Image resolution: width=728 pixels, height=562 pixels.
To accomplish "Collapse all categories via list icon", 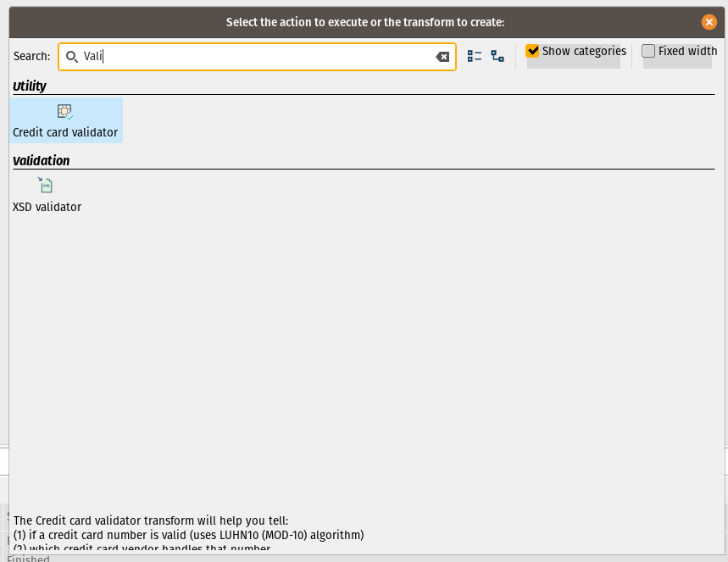I will pyautogui.click(x=474, y=56).
